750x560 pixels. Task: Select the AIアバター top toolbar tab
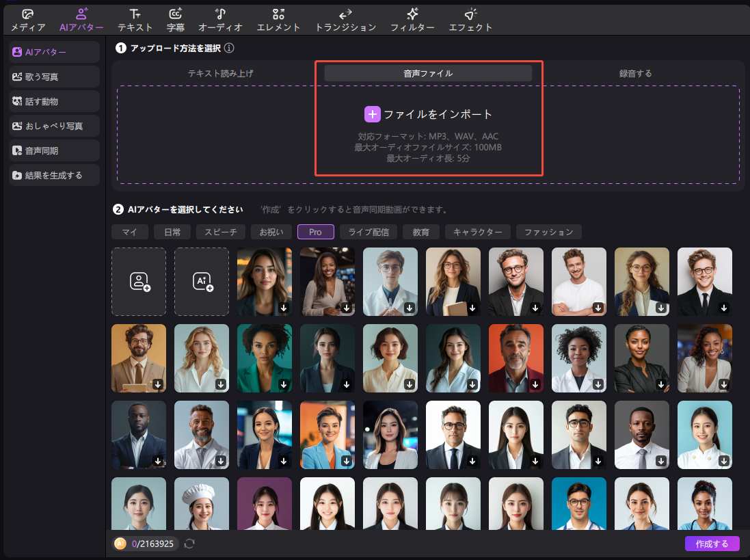tap(81, 21)
